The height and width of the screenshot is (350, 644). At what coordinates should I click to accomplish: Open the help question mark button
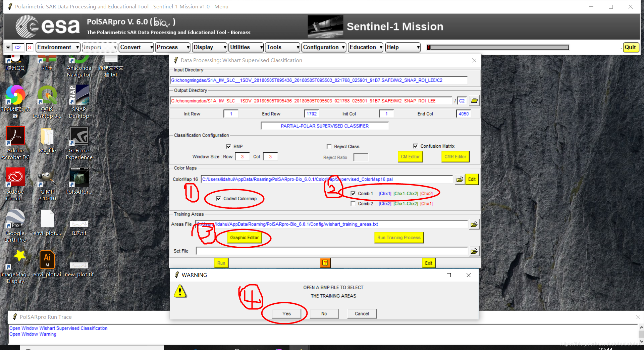(x=325, y=263)
